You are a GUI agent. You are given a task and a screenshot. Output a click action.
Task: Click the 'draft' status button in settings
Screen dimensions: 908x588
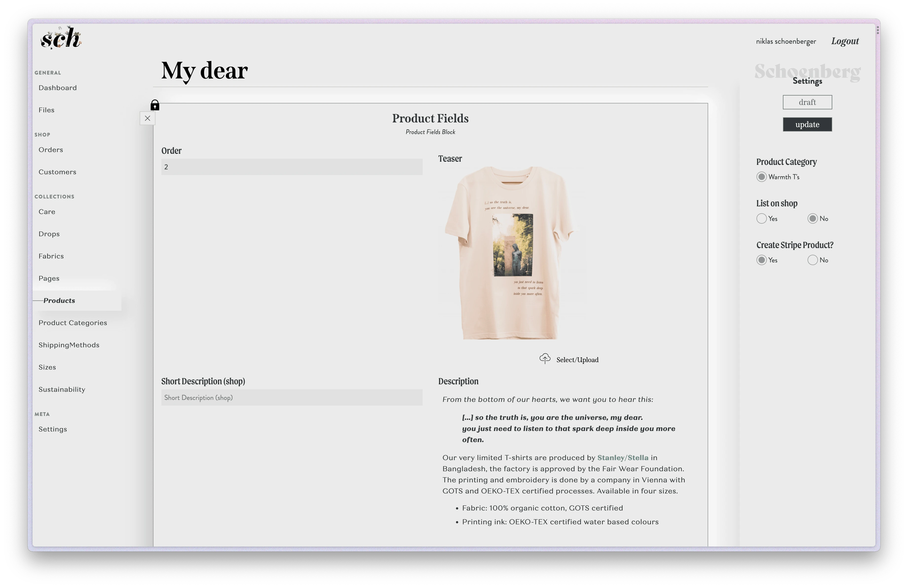click(x=807, y=102)
